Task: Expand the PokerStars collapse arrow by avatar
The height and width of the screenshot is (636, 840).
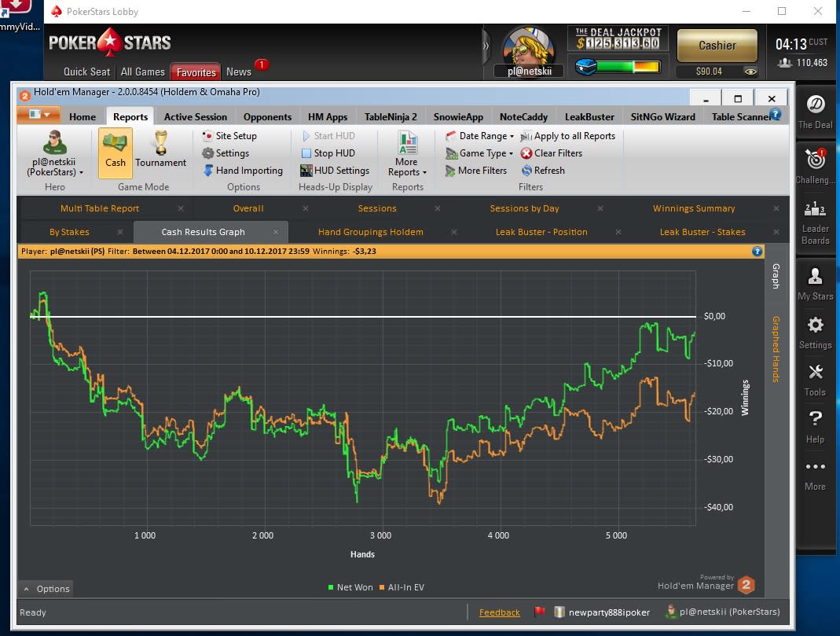Action: [486, 46]
